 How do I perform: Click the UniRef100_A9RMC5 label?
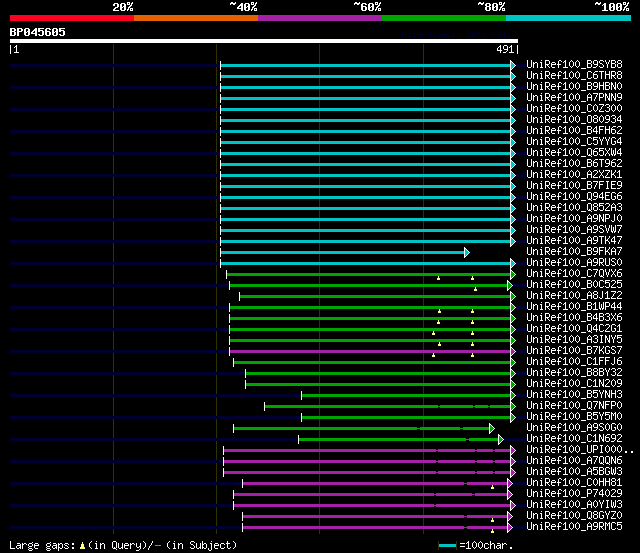pyautogui.click(x=574, y=527)
